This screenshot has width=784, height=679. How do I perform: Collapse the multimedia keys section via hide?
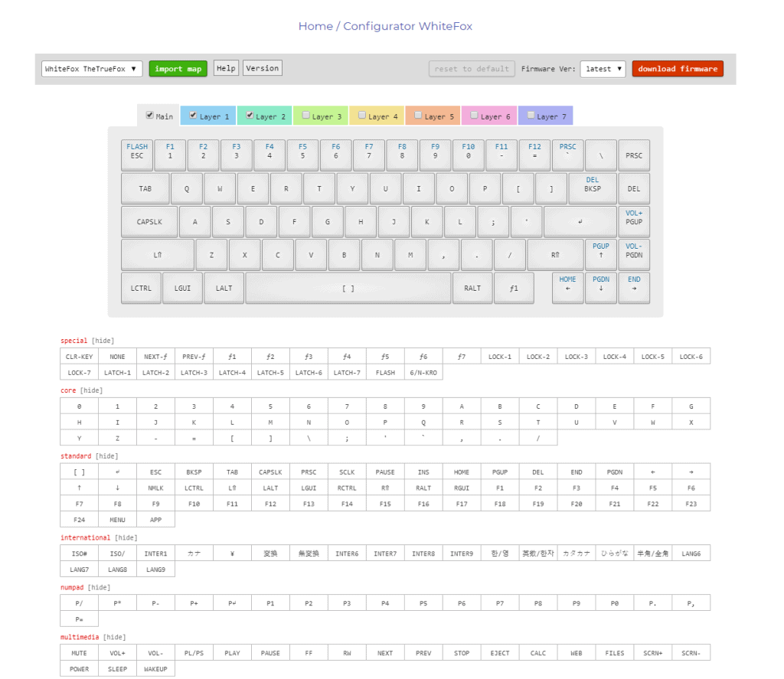(x=115, y=637)
